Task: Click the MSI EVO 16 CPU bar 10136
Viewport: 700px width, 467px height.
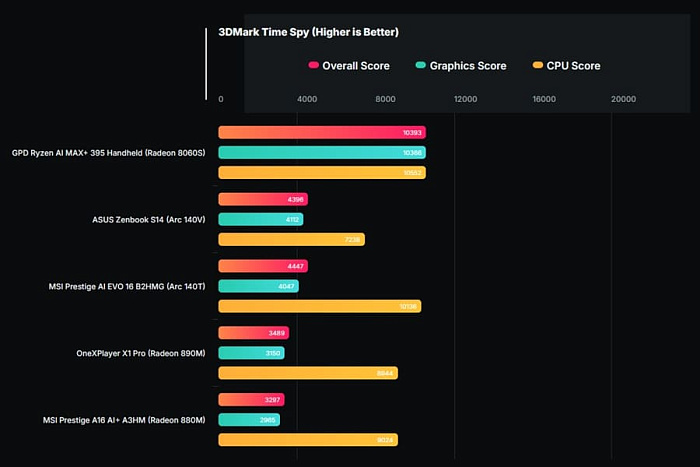Action: [320, 306]
